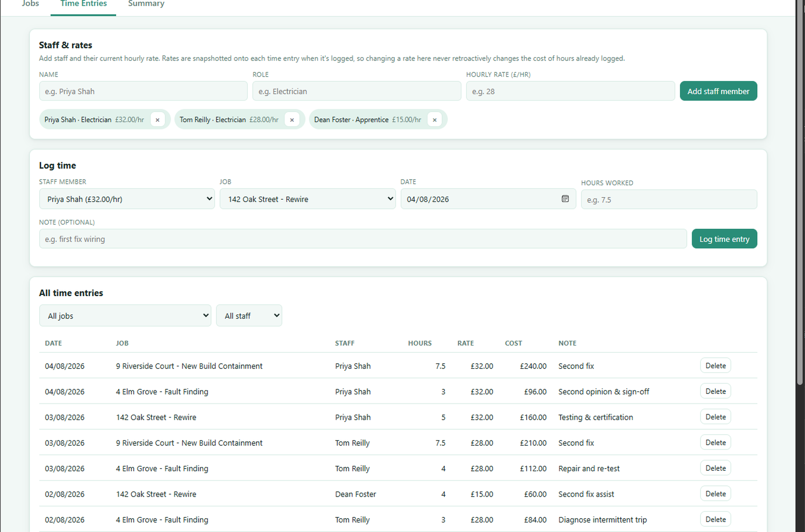805x532 pixels.
Task: Click the Dean Foster · Apprentice chip label
Action: point(351,120)
